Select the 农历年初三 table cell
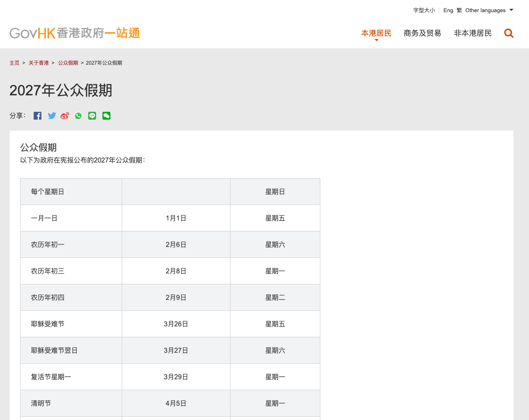This screenshot has height=420, width=529. point(71,271)
